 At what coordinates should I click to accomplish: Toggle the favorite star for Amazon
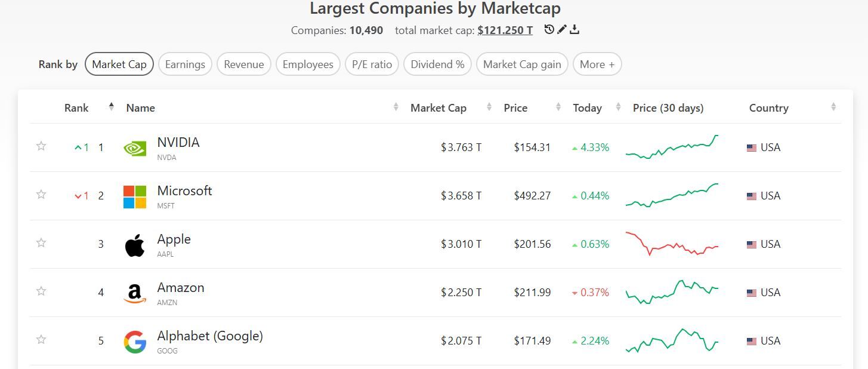pyautogui.click(x=41, y=291)
